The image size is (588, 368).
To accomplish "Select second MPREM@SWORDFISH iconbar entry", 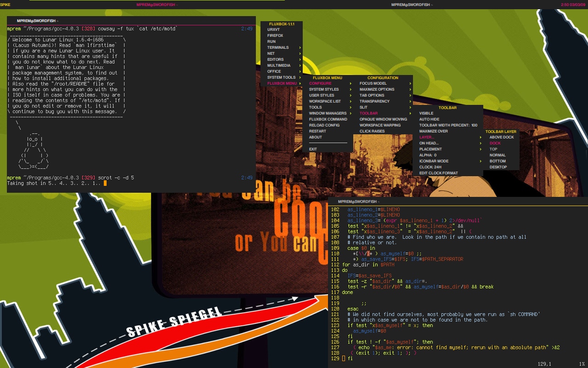I will [412, 5].
